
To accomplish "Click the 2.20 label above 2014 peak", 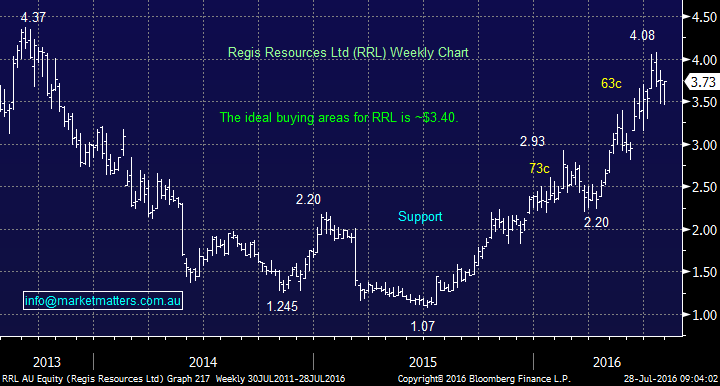I will [x=308, y=200].
